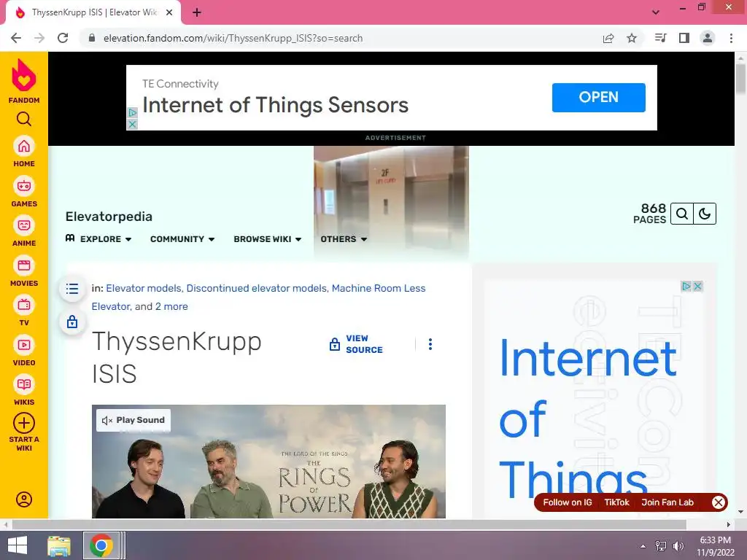Close the sidebar ad X
This screenshot has width=747, height=560.
(x=697, y=286)
